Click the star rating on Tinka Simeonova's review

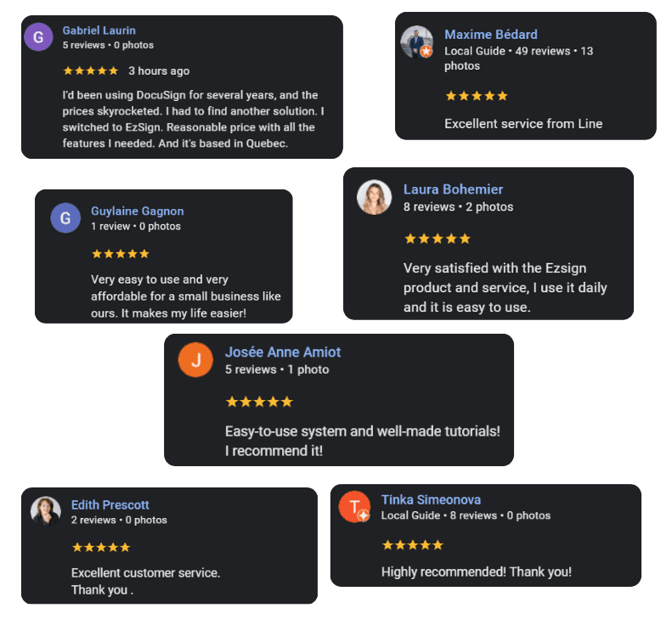pos(412,545)
